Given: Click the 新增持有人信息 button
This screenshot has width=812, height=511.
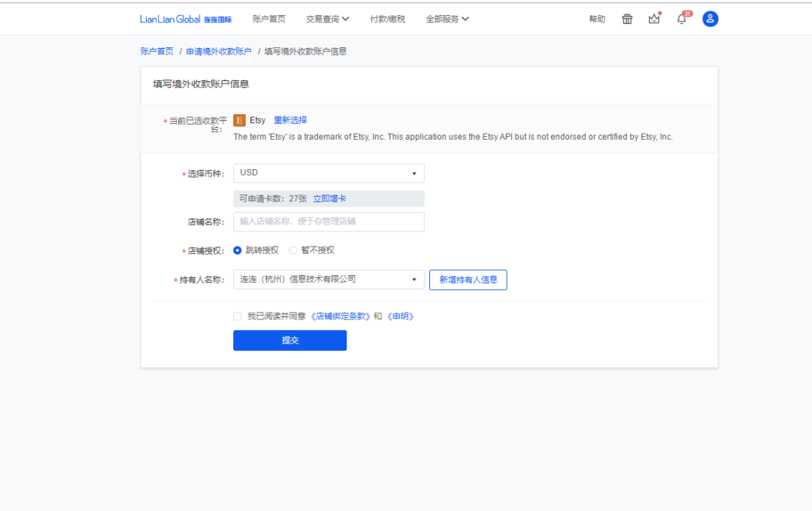Looking at the screenshot, I should (468, 279).
